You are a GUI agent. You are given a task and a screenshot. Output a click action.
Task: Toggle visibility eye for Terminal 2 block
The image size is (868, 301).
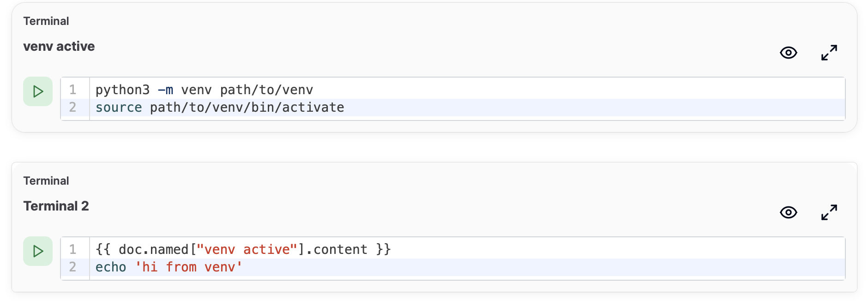pyautogui.click(x=788, y=212)
